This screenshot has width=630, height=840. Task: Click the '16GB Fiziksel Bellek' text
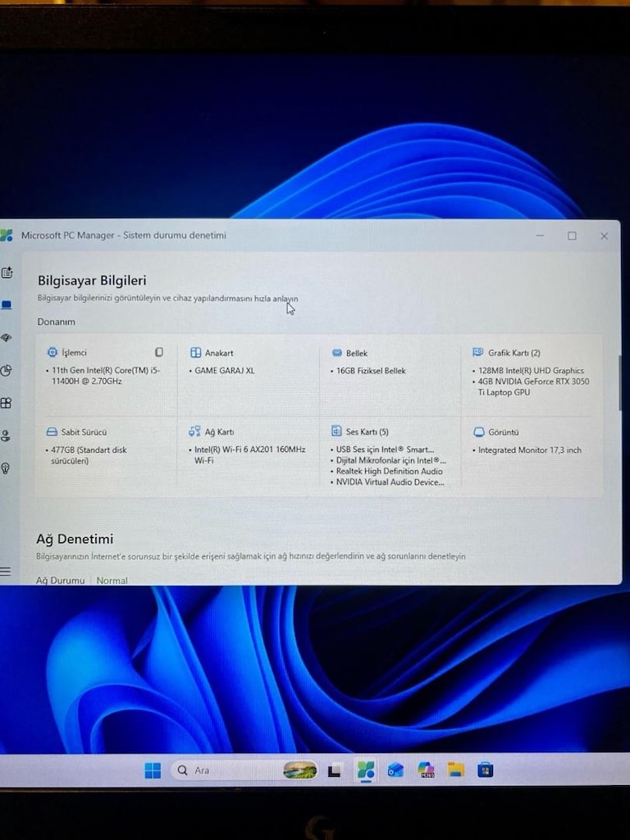371,370
